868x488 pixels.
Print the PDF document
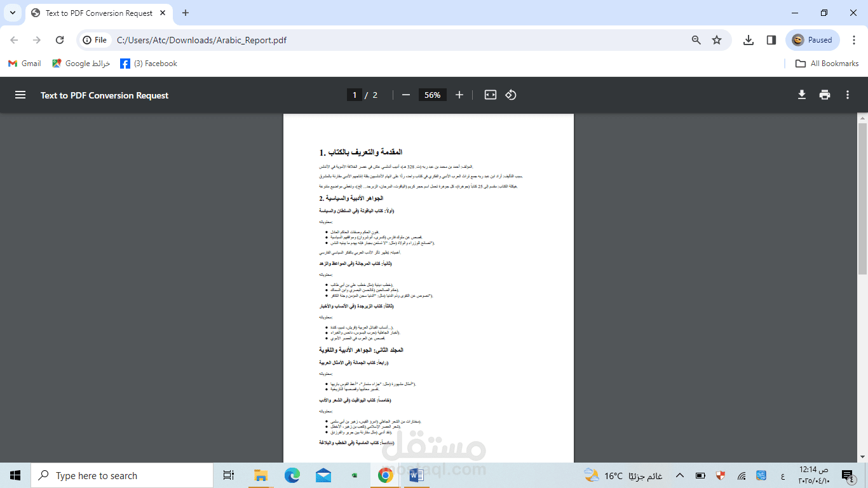pos(825,95)
